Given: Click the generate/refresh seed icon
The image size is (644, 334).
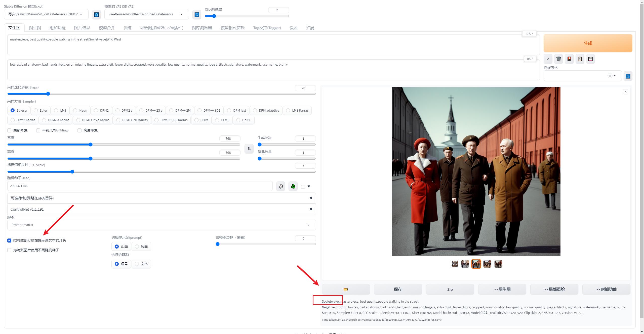Looking at the screenshot, I should [280, 186].
